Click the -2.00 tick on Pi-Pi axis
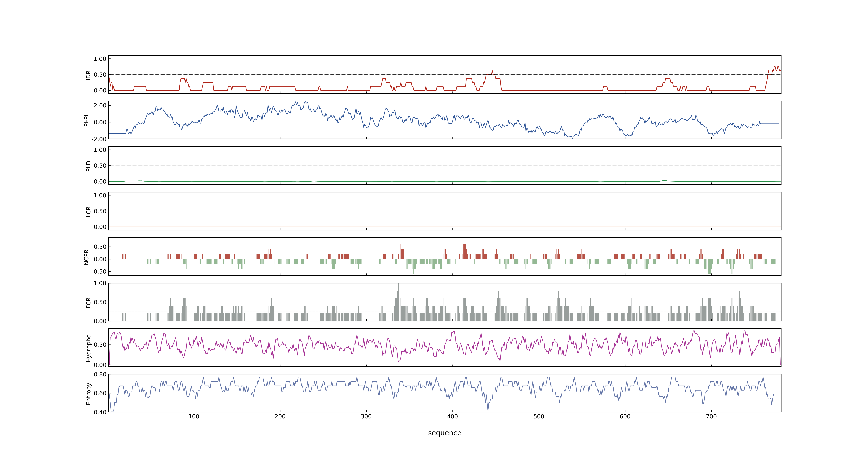This screenshot has height=463, width=868. point(99,139)
